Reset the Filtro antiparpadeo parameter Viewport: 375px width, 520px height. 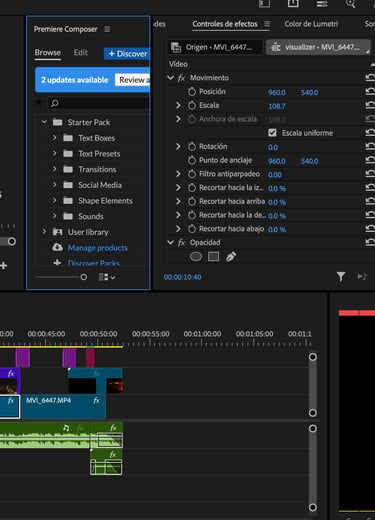[x=370, y=174]
